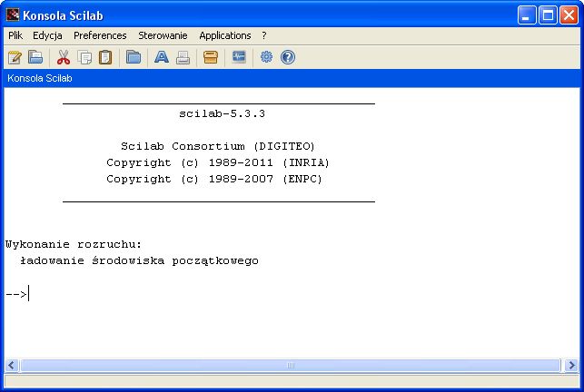Click the Print icon
Screen dimensions: 584x392
183,57
